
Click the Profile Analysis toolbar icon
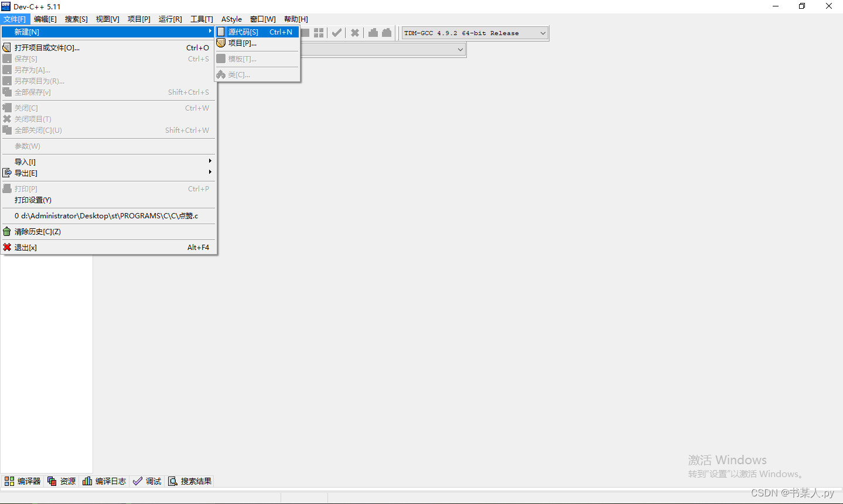coord(373,33)
